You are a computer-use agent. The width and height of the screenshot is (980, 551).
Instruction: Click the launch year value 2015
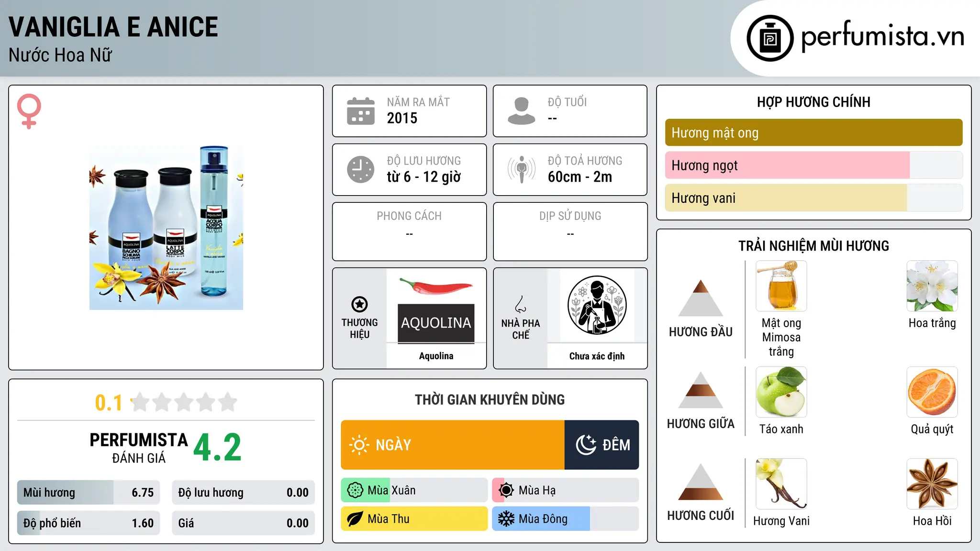pos(402,118)
